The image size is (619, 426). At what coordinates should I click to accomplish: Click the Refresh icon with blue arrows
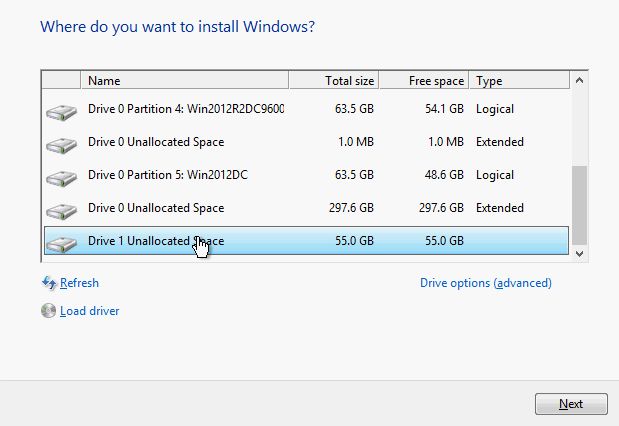click(x=48, y=283)
